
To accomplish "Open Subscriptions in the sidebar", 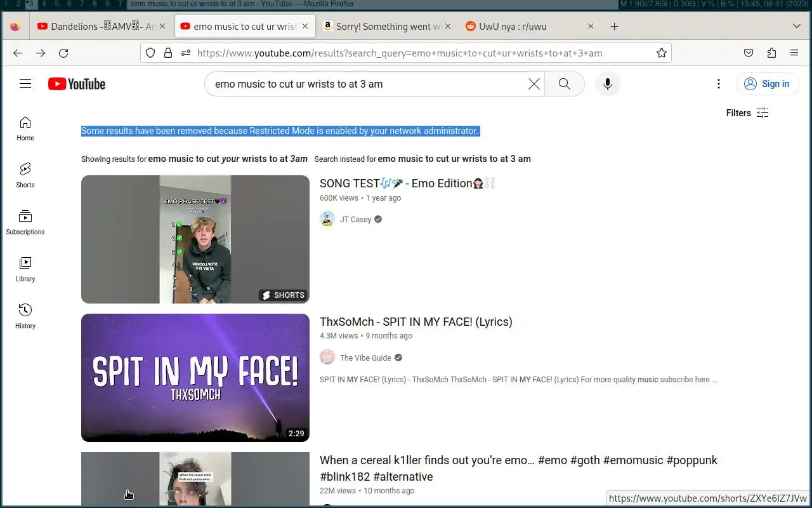I will pos(25,222).
